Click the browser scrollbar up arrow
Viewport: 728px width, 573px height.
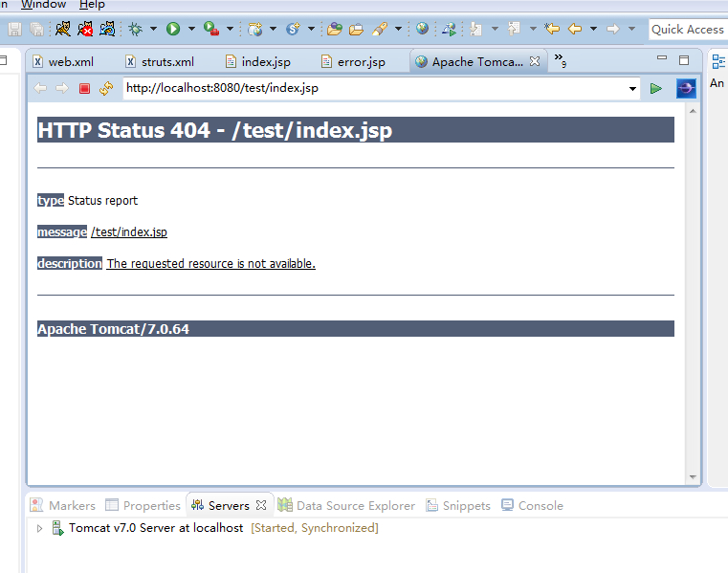[693, 111]
